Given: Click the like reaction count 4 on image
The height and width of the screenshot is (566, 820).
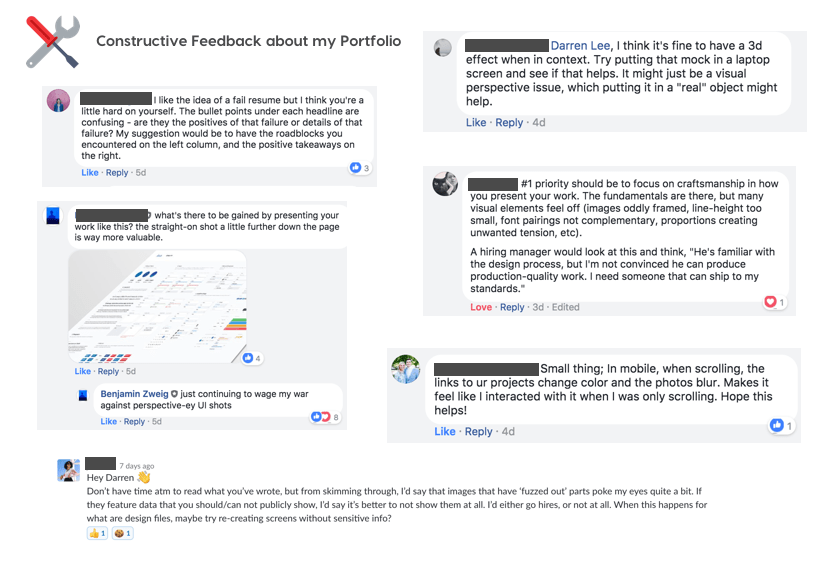Looking at the screenshot, I should click(x=252, y=357).
